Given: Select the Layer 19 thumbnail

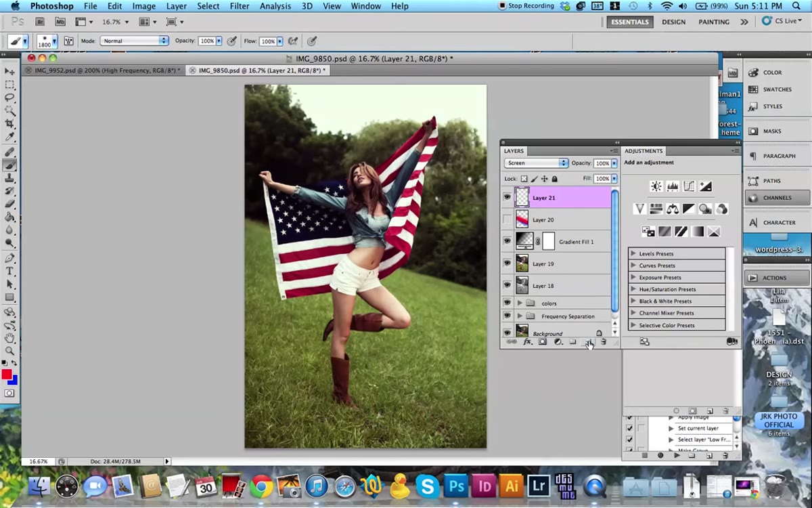Looking at the screenshot, I should (522, 263).
